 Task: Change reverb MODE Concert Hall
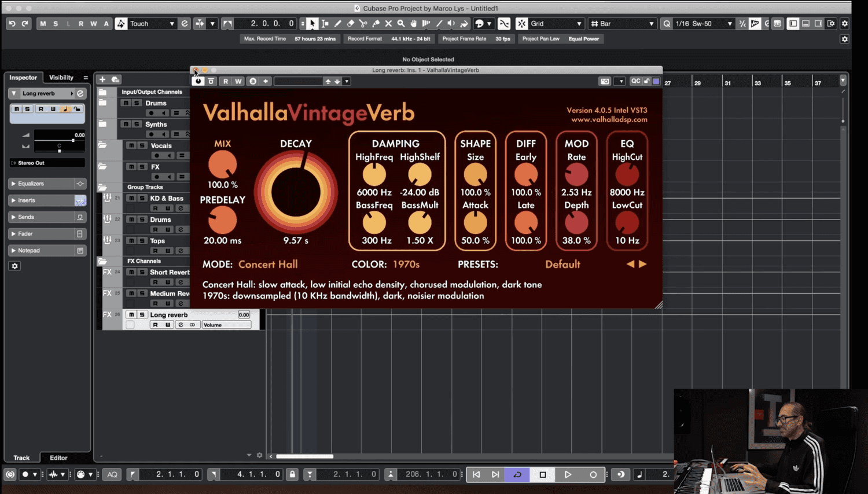coord(268,264)
